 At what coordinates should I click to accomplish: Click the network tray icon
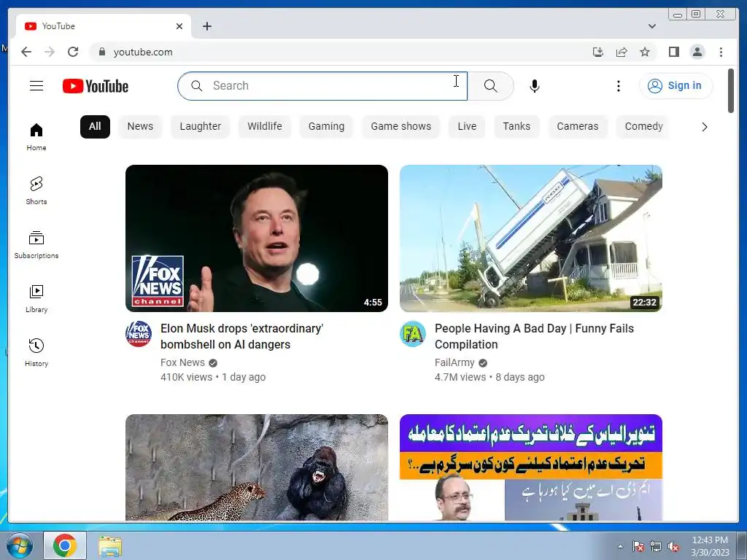656,547
